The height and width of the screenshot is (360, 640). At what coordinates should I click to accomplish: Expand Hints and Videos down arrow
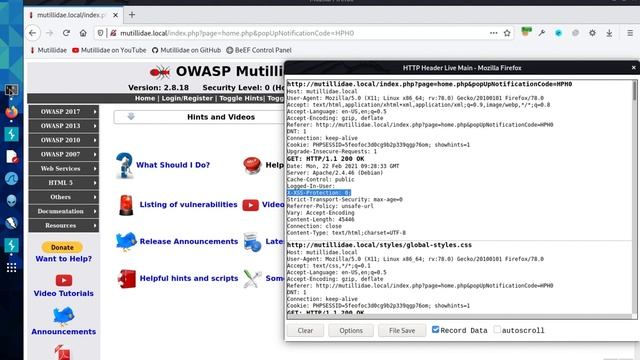131,117
